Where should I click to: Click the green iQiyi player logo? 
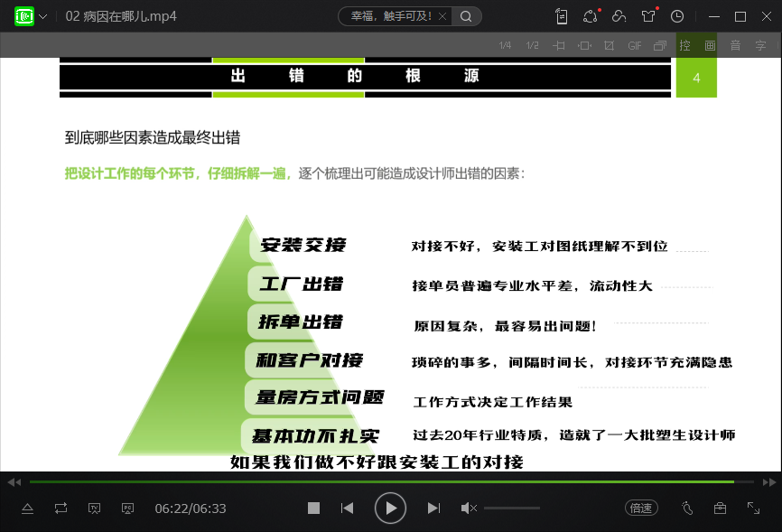click(x=24, y=16)
